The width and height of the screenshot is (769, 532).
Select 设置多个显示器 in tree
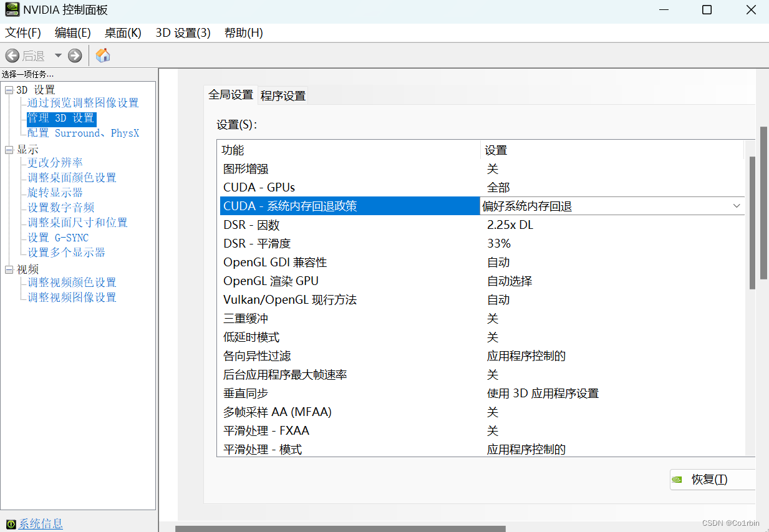(66, 253)
